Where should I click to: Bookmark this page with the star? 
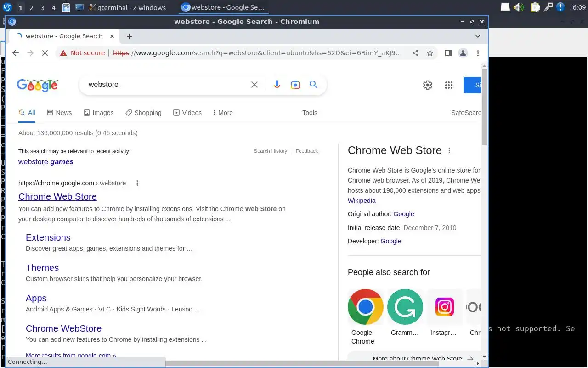[430, 53]
